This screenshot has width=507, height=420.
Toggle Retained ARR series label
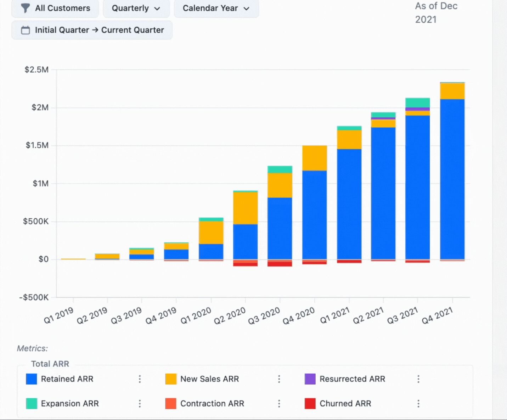click(x=67, y=379)
